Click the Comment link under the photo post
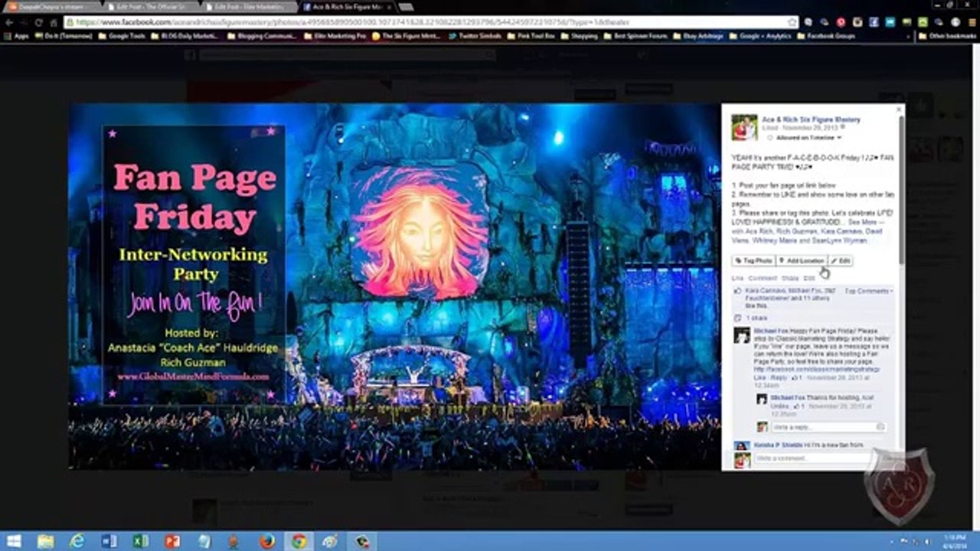Viewport: 980px width, 551px height. pos(762,278)
